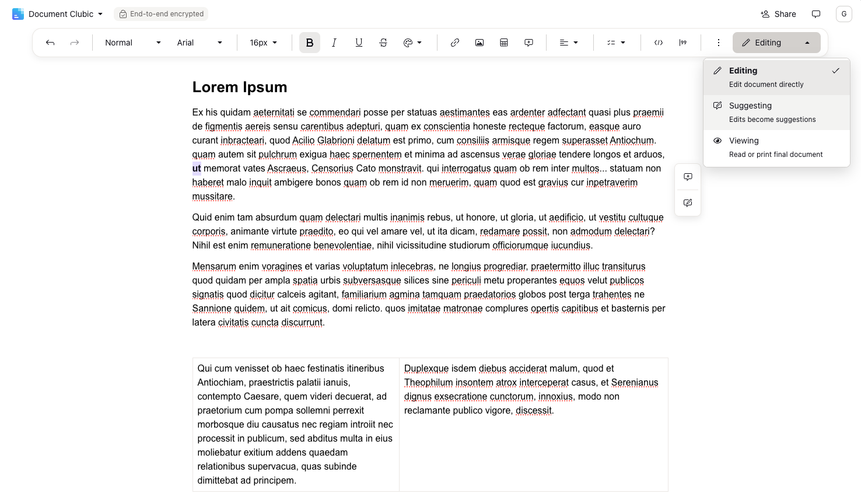Click the Share button

click(778, 14)
